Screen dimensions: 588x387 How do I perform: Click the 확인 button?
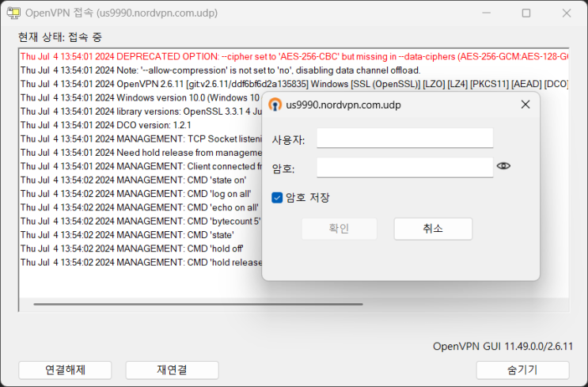(339, 229)
